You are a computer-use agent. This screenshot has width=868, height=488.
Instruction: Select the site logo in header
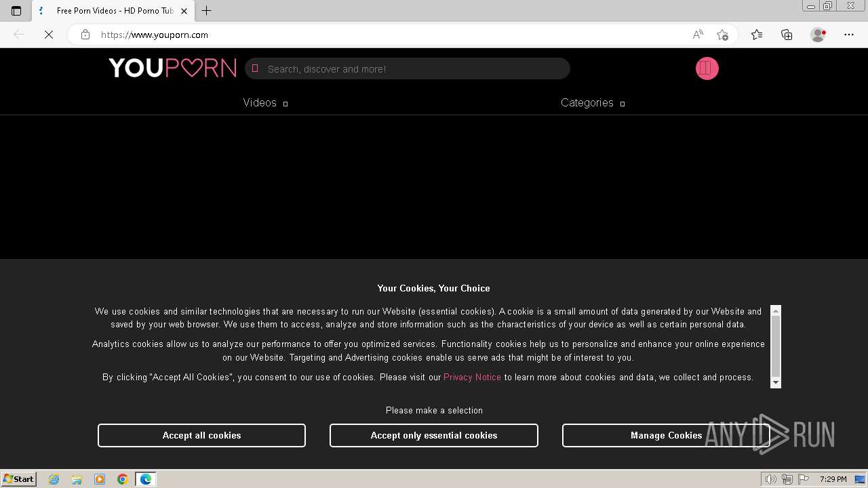pos(172,68)
